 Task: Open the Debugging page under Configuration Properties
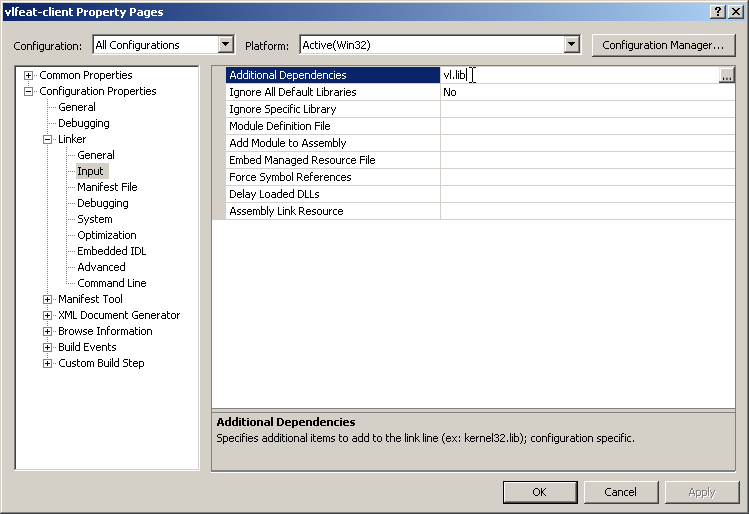pyautogui.click(x=83, y=123)
